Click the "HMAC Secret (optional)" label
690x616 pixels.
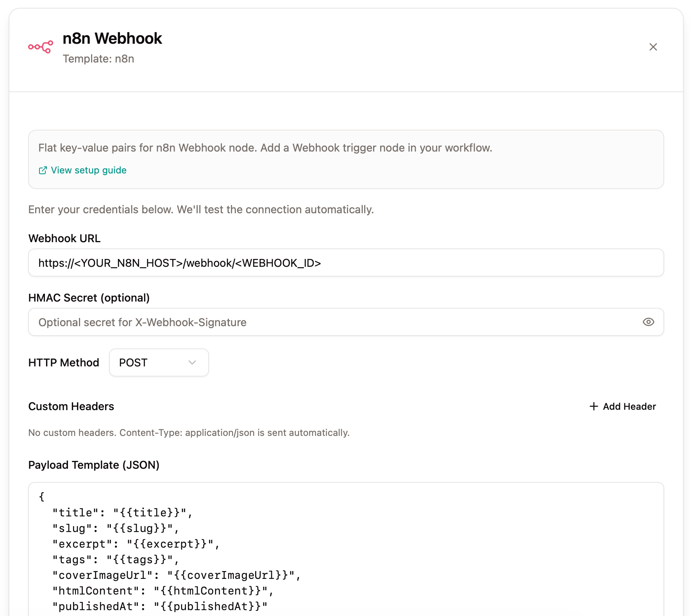tap(89, 298)
